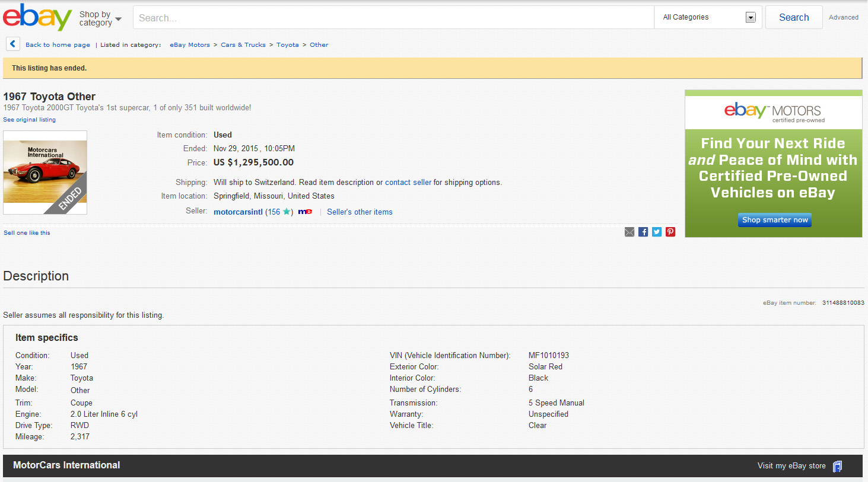Screen dimensions: 868x482
Task: Select Interior Color value Black
Action: click(x=538, y=378)
